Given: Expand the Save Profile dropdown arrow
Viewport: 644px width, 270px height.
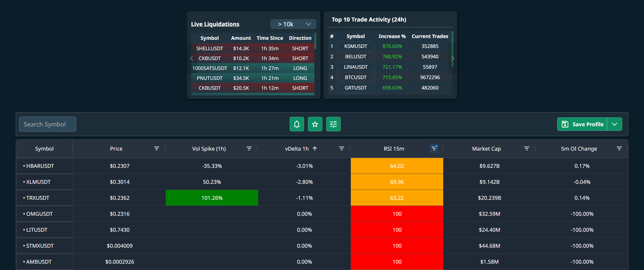Looking at the screenshot, I should 615,124.
